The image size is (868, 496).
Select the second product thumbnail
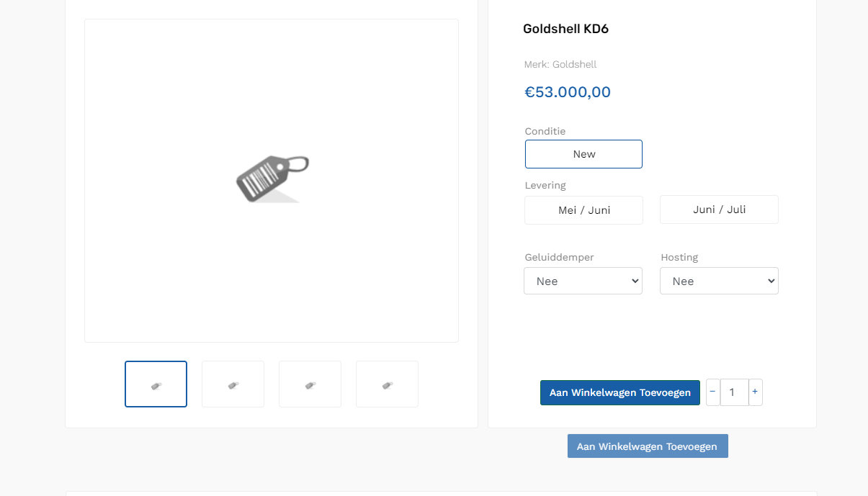[233, 384]
